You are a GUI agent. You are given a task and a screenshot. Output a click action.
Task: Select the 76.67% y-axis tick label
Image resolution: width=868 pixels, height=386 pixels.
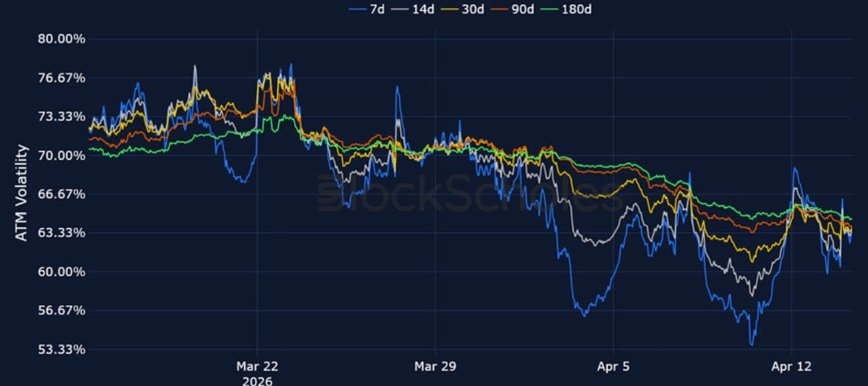point(61,78)
